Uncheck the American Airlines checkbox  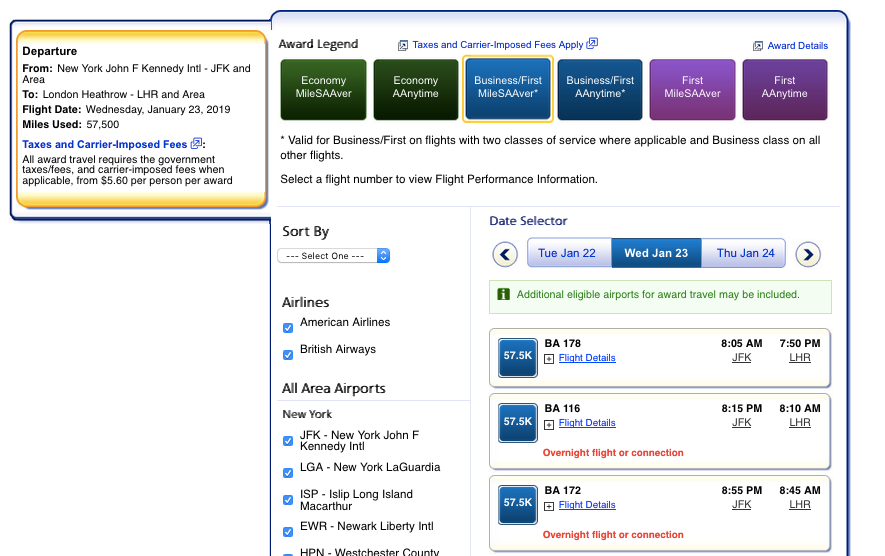pyautogui.click(x=288, y=327)
